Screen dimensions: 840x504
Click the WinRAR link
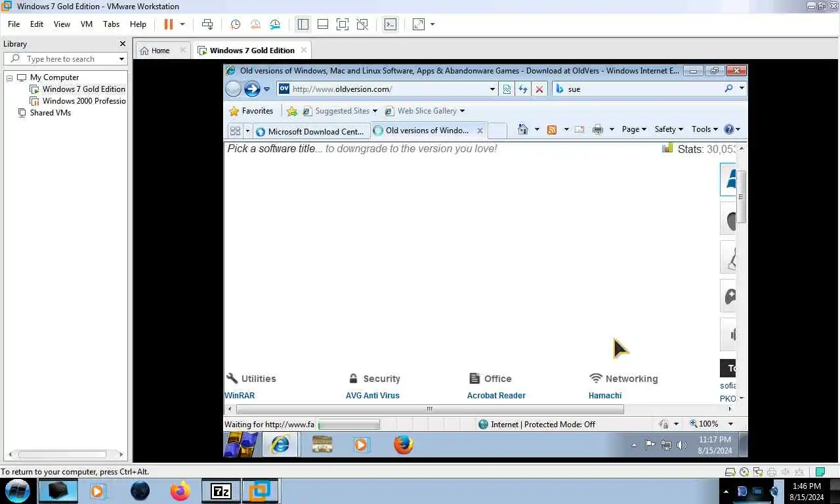240,396
